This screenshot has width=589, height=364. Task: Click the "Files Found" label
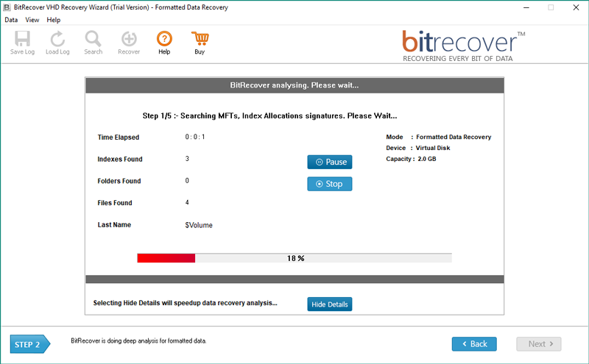pyautogui.click(x=115, y=203)
